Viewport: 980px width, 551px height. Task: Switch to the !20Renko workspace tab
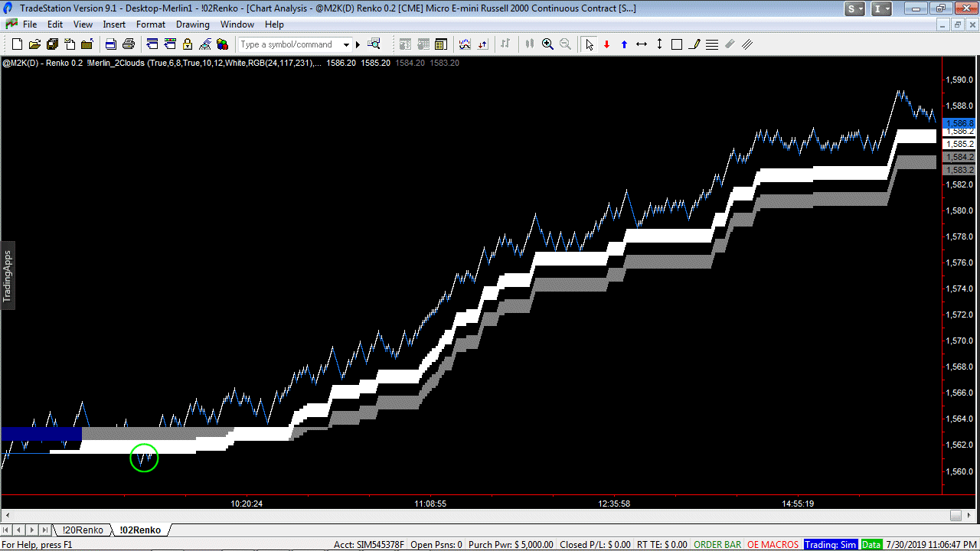[x=82, y=530]
